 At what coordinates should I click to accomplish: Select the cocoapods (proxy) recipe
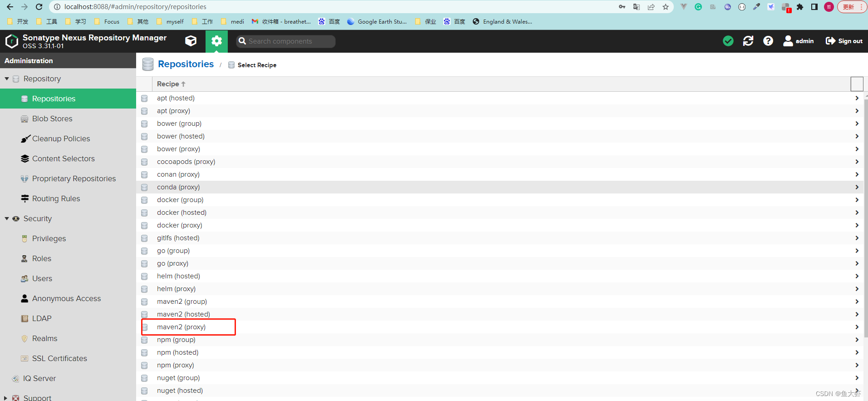tap(499, 162)
